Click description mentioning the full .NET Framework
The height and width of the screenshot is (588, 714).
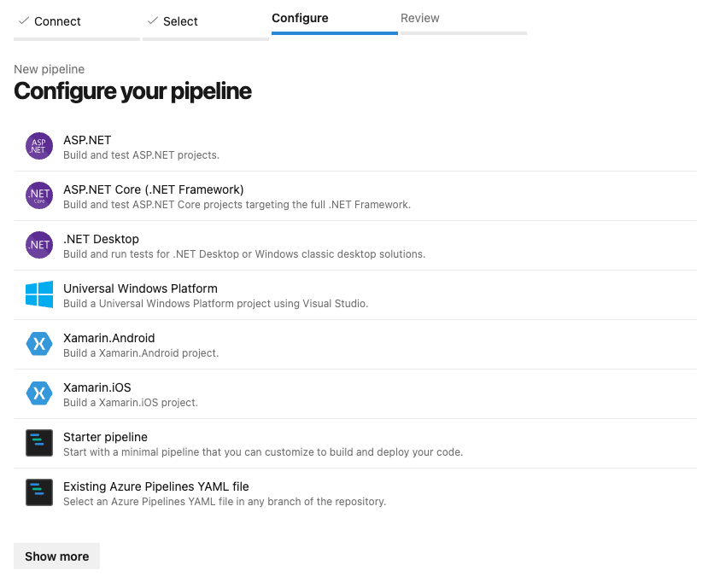[237, 205]
